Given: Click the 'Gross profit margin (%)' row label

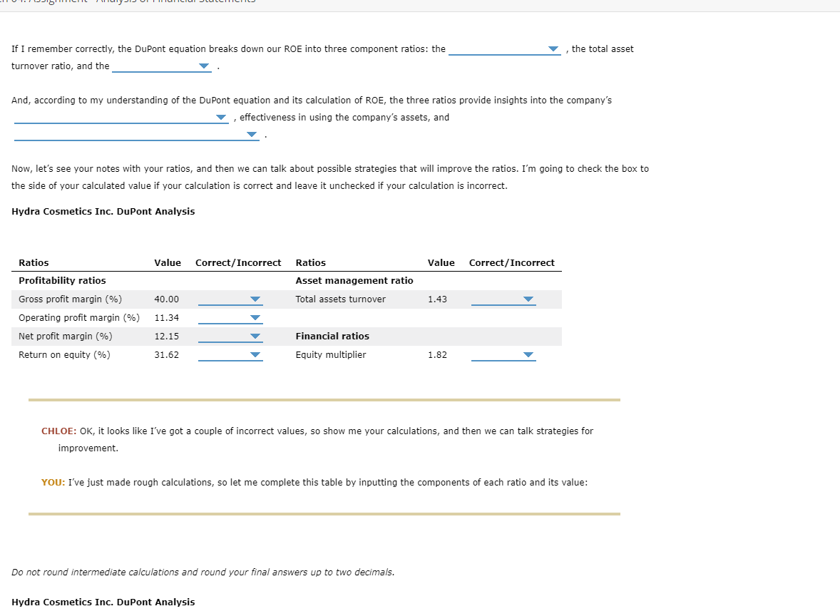Looking at the screenshot, I should 70,299.
